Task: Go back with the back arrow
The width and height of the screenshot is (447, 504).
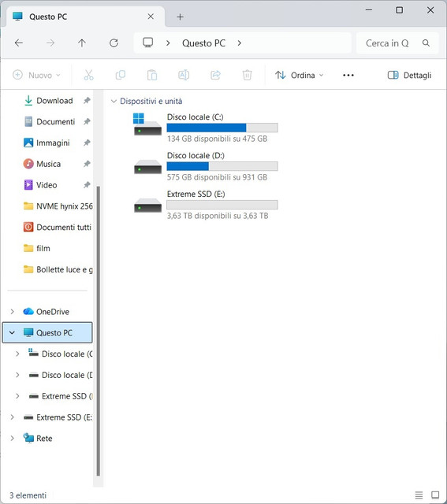Action: pyautogui.click(x=19, y=43)
